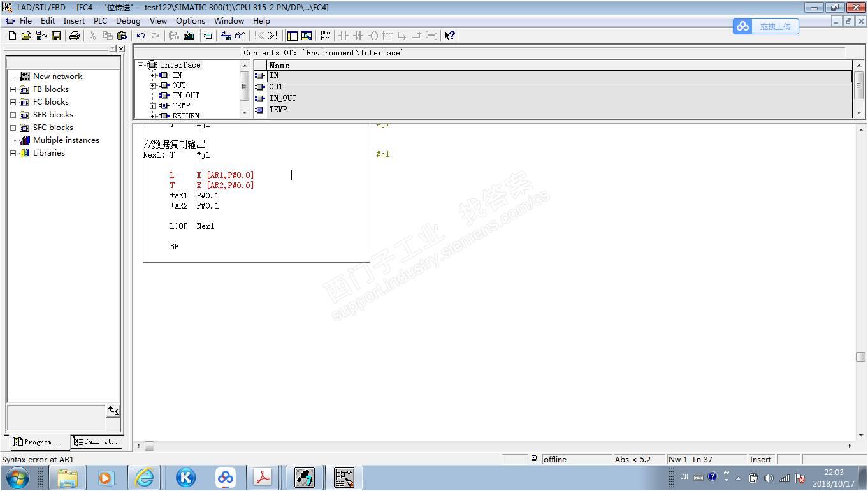Viewport: 868px width, 491px height.
Task: Click the Close branch icon
Action: pyautogui.click(x=417, y=36)
